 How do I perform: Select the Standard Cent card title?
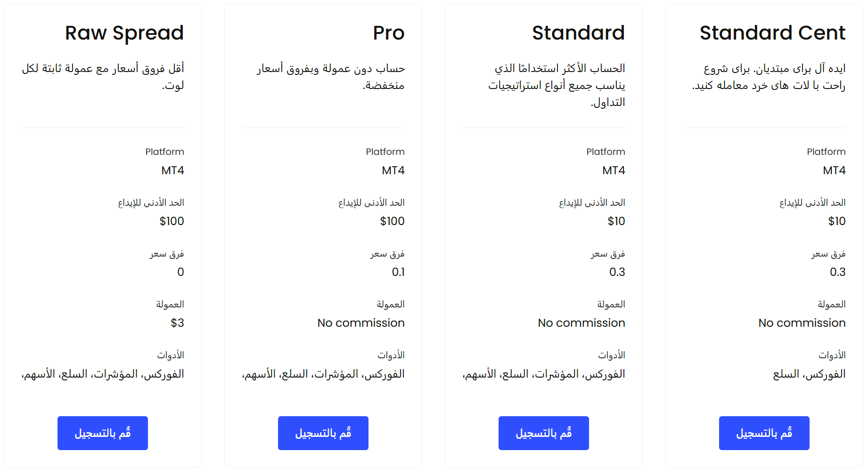tap(773, 33)
